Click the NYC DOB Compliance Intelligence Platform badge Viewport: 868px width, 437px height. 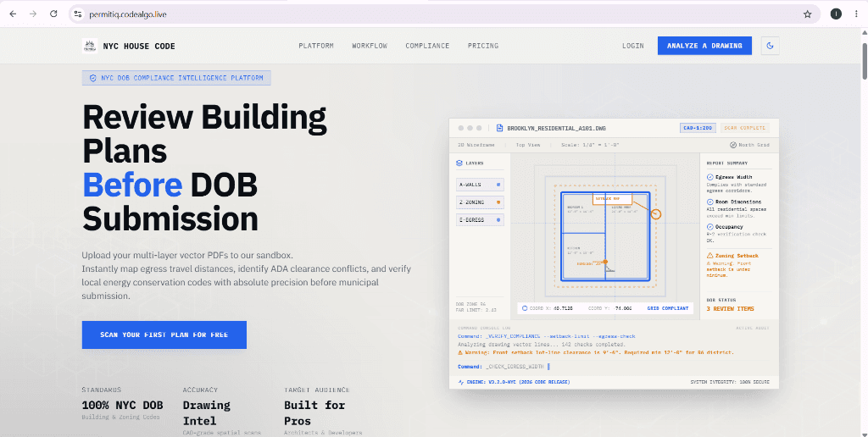pos(176,78)
